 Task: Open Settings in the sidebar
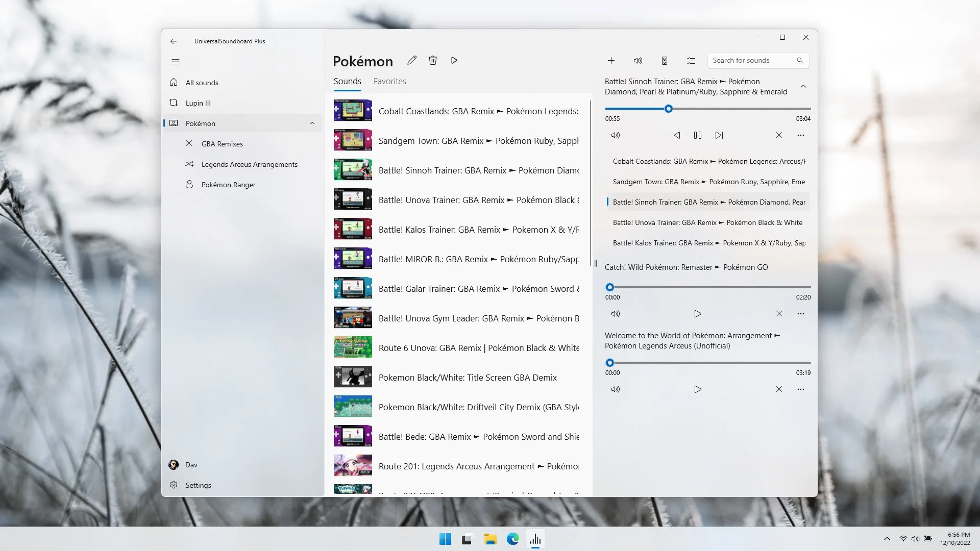243,485
